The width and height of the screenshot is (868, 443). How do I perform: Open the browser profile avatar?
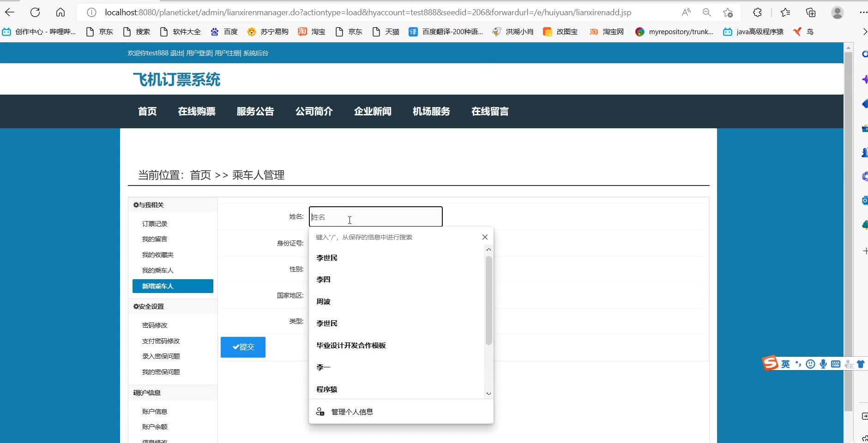(x=837, y=12)
